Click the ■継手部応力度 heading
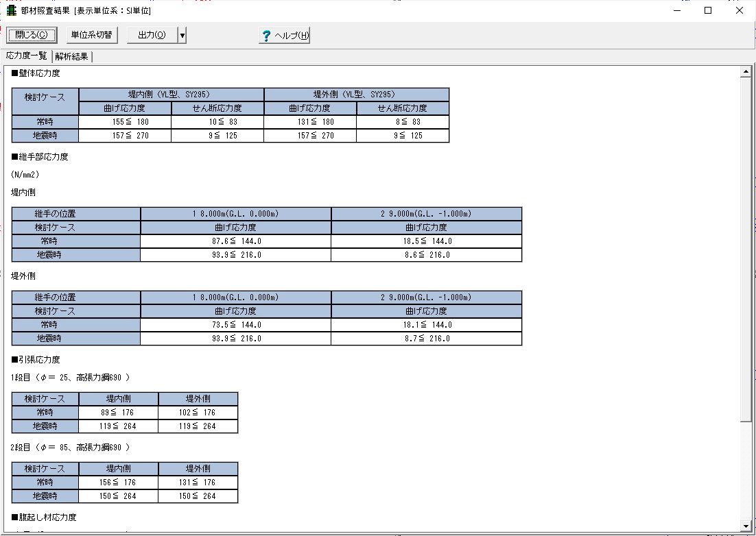Image resolution: width=756 pixels, height=536 pixels. (x=40, y=157)
